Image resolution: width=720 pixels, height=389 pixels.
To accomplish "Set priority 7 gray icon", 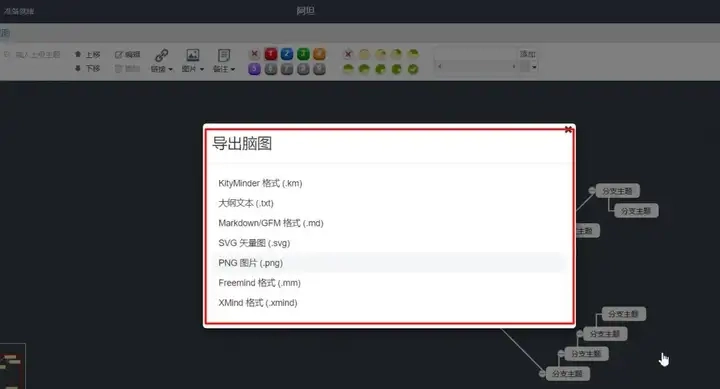I will [x=287, y=69].
